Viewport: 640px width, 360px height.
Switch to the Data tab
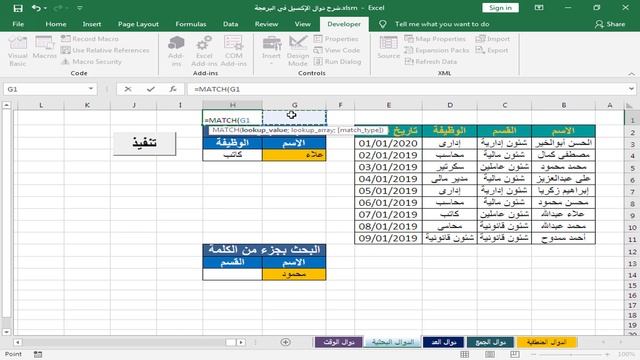pos(230,24)
